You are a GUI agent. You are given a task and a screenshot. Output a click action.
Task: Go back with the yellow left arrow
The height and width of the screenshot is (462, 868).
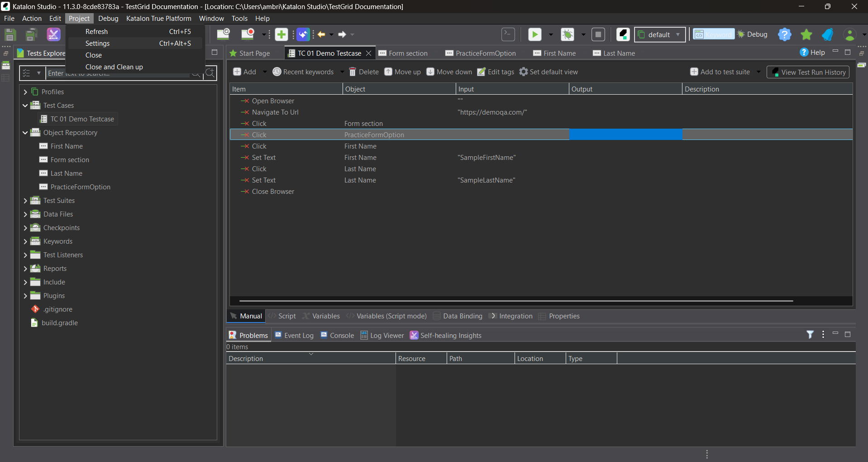click(321, 34)
